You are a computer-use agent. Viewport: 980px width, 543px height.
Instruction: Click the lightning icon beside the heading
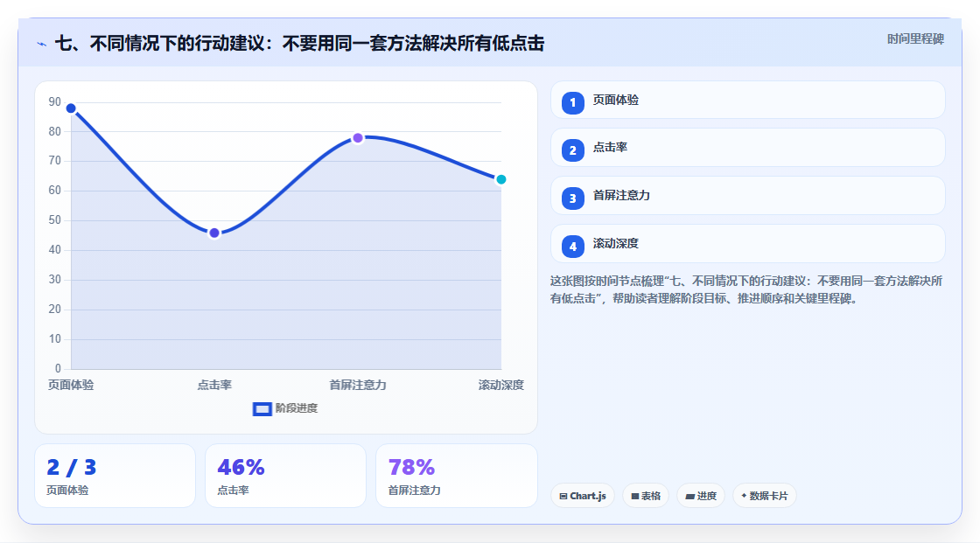pos(42,44)
